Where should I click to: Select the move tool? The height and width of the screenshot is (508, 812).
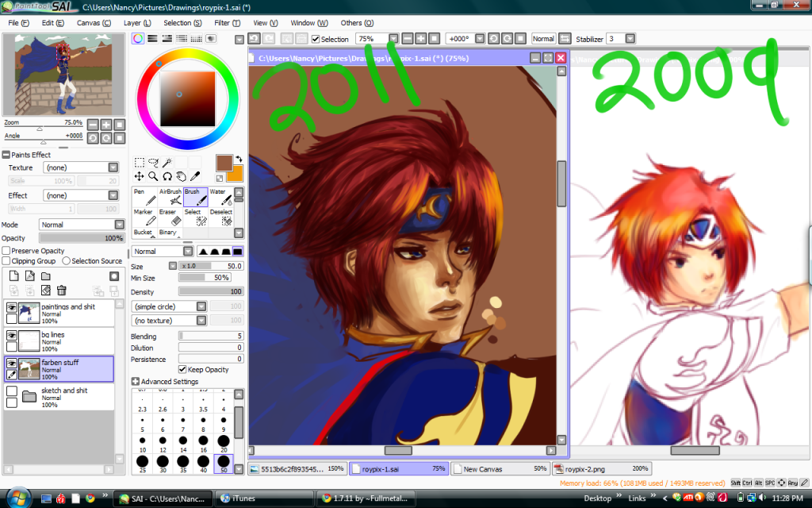140,177
